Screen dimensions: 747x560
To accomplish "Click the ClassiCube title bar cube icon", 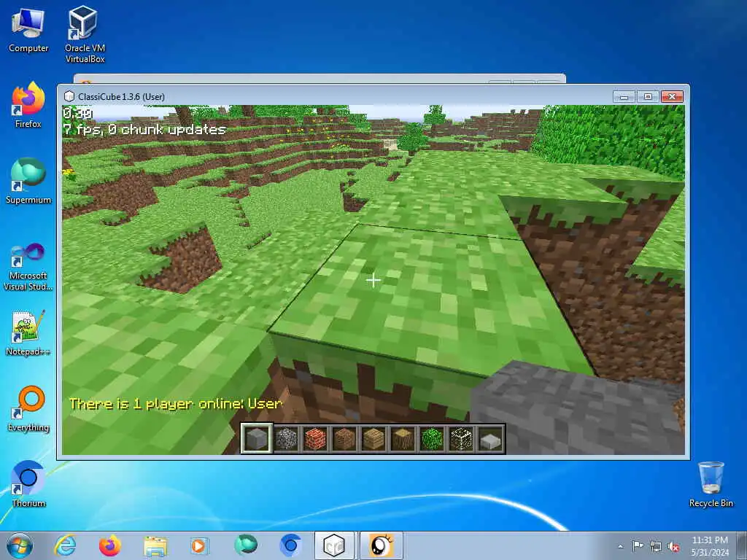I will 69,97.
